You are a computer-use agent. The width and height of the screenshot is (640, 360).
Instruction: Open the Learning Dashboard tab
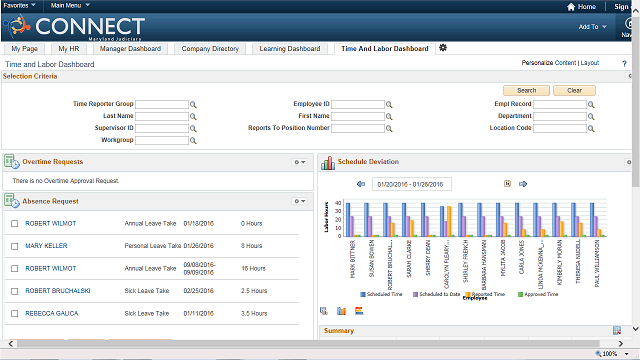290,49
